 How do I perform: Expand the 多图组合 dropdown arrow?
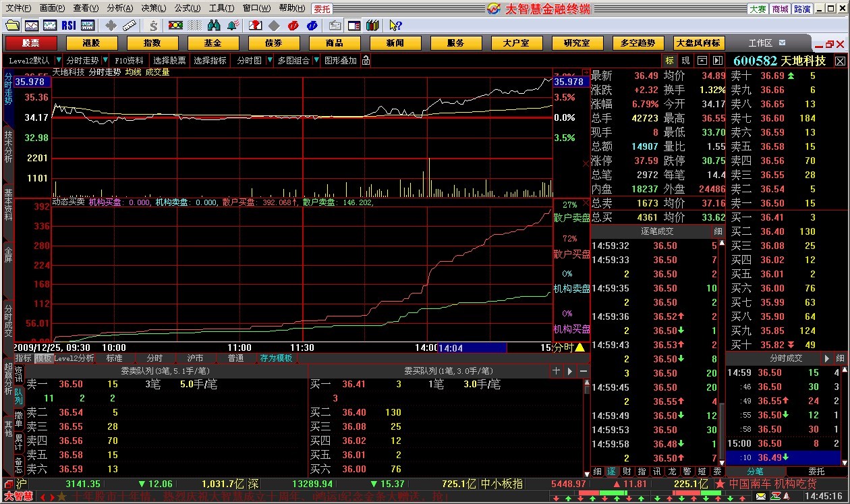(316, 61)
